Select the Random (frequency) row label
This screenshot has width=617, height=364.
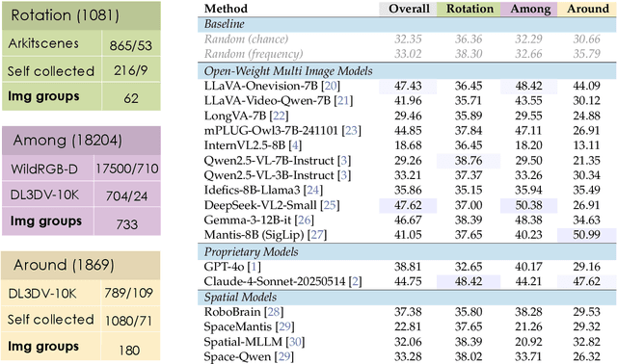coord(254,54)
